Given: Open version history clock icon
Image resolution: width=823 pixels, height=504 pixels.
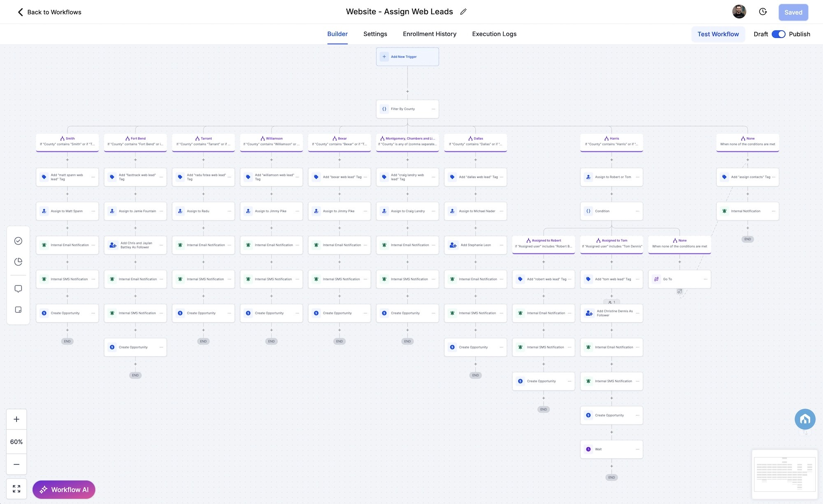Looking at the screenshot, I should pyautogui.click(x=763, y=12).
